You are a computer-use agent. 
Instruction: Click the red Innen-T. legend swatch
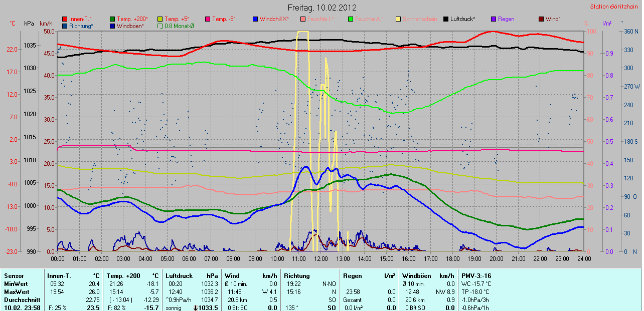(65, 19)
